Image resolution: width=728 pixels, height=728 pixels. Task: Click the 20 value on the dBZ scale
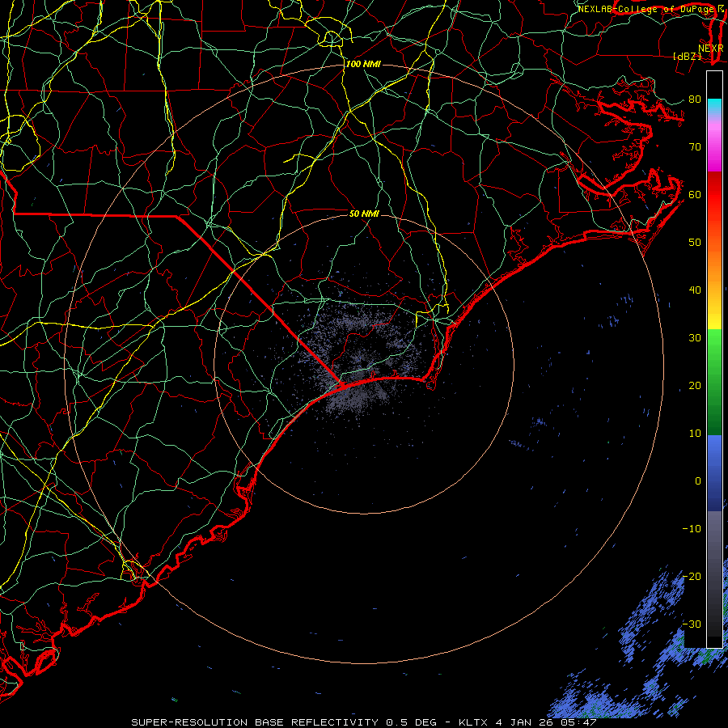(x=695, y=385)
